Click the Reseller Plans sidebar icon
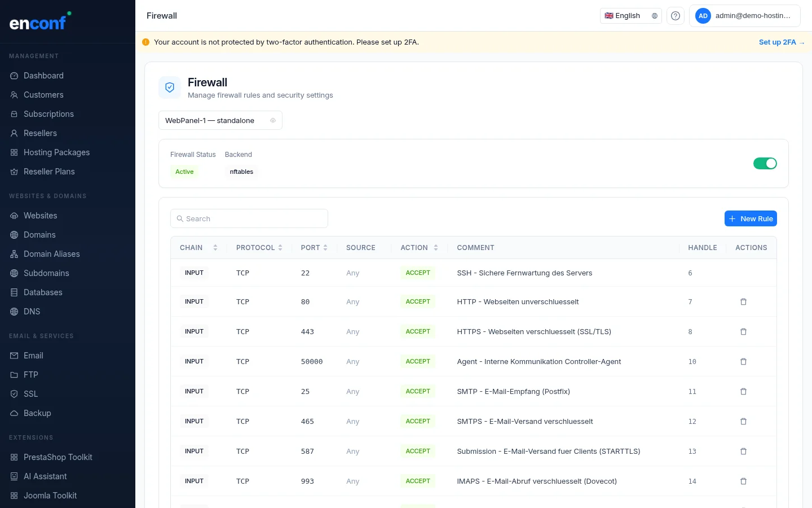This screenshot has height=508, width=812. 14,172
